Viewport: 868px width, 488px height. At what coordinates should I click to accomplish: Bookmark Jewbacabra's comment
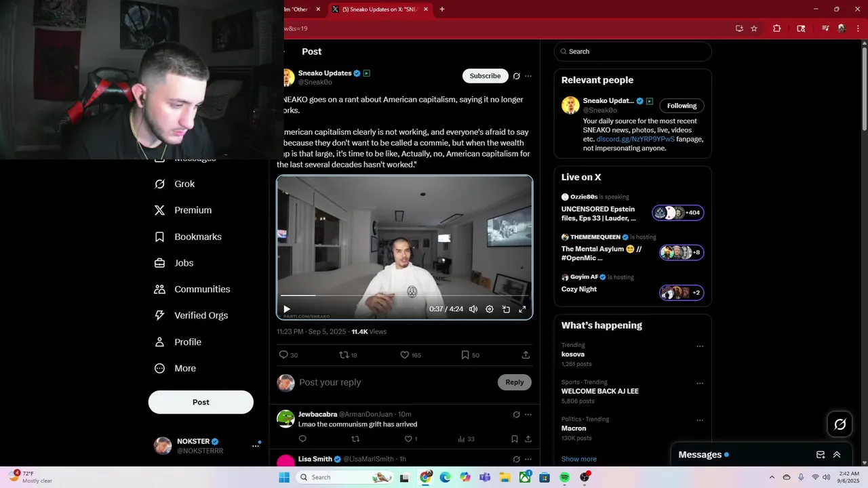[x=515, y=439]
